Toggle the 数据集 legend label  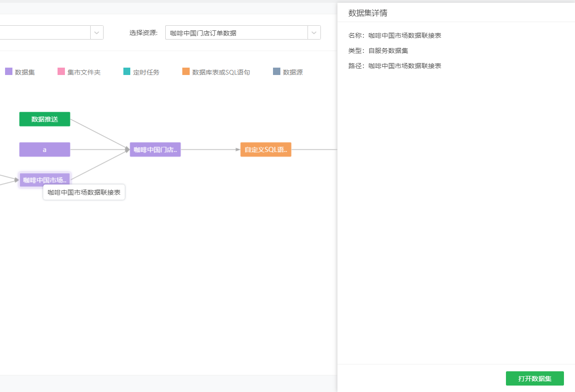click(x=25, y=72)
